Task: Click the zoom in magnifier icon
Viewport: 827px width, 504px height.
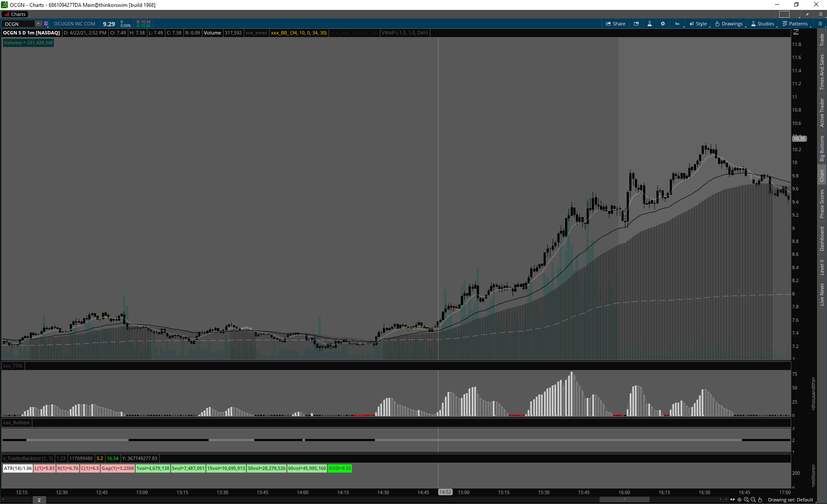Action: 746,500
